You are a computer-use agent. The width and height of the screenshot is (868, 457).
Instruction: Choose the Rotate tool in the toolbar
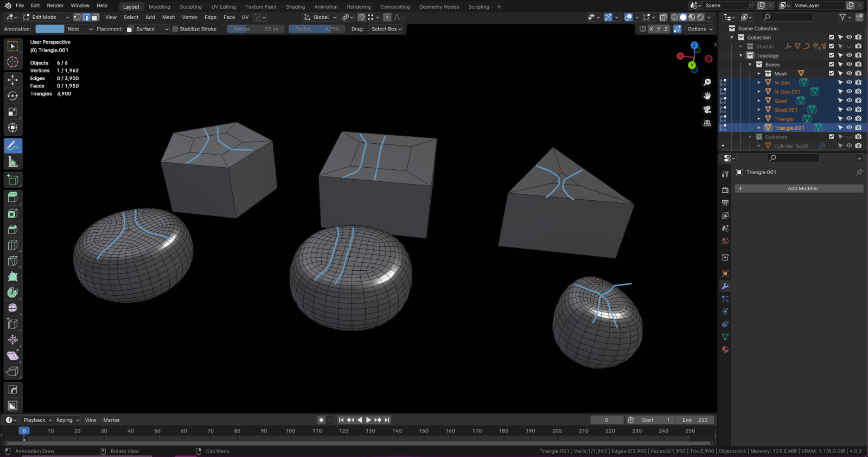click(x=13, y=96)
